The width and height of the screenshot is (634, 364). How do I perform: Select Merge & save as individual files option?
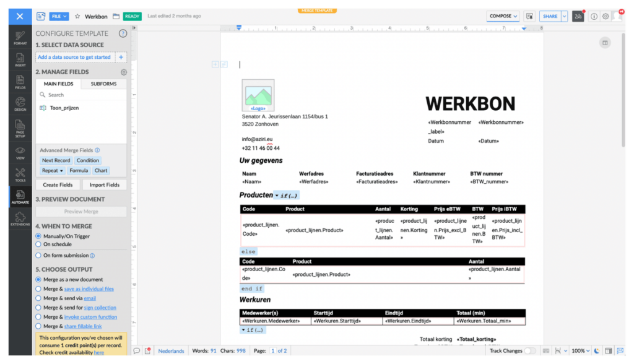click(x=38, y=288)
